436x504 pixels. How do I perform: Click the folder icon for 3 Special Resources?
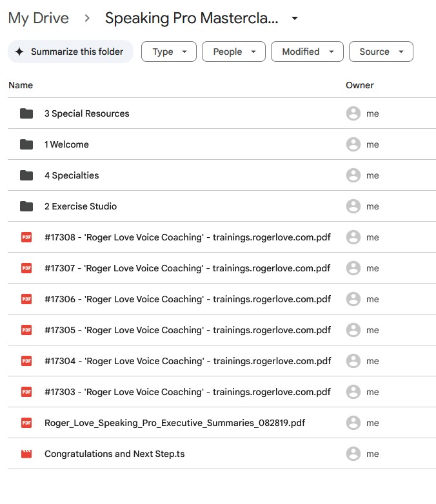click(x=26, y=113)
